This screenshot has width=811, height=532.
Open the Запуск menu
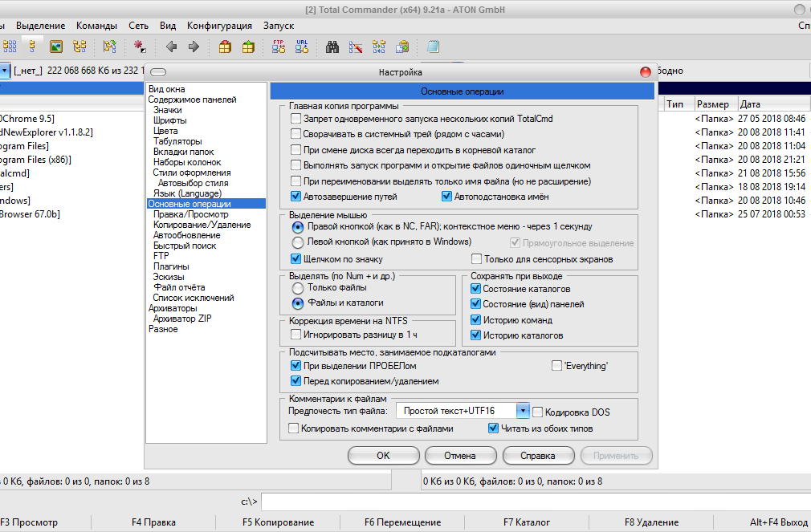pos(279,26)
